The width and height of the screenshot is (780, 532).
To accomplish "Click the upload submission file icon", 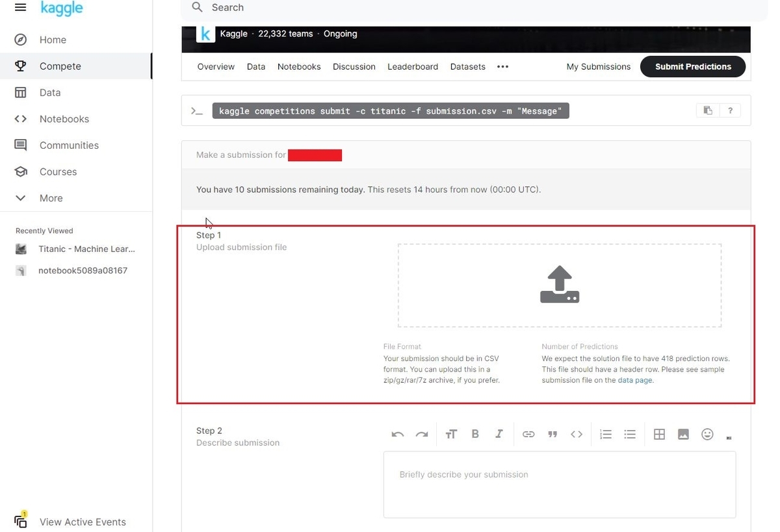I will tap(560, 285).
